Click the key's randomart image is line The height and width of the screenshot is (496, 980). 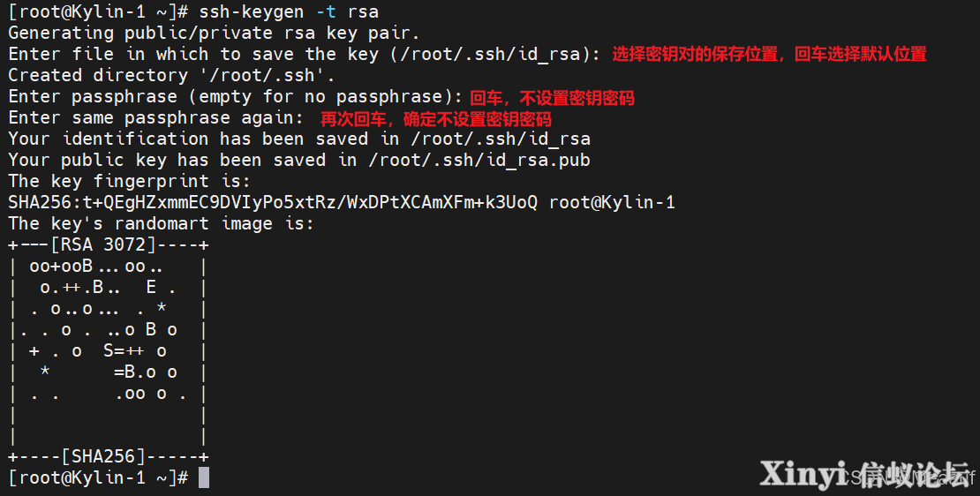pyautogui.click(x=161, y=223)
